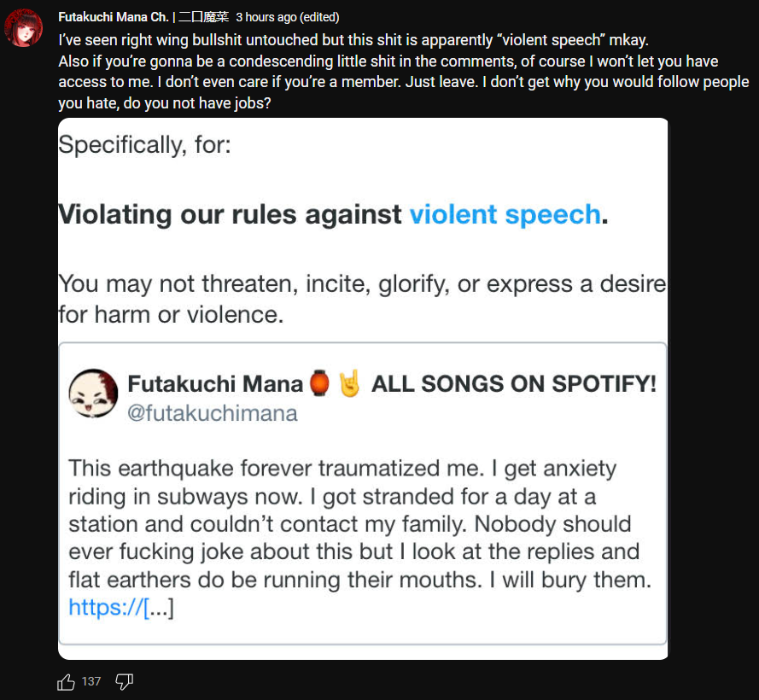This screenshot has width=759, height=700.
Task: Click the rock hand sign emoji
Action: click(349, 383)
